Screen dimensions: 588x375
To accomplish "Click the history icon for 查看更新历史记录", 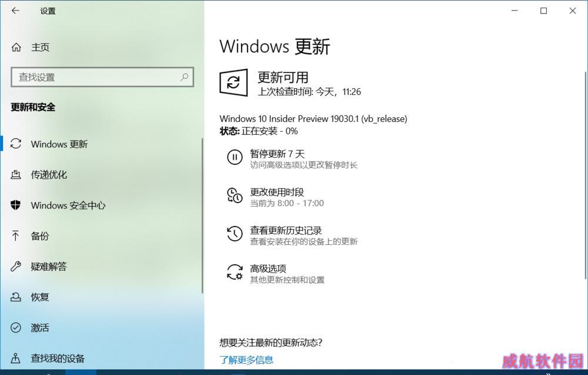I will [235, 234].
